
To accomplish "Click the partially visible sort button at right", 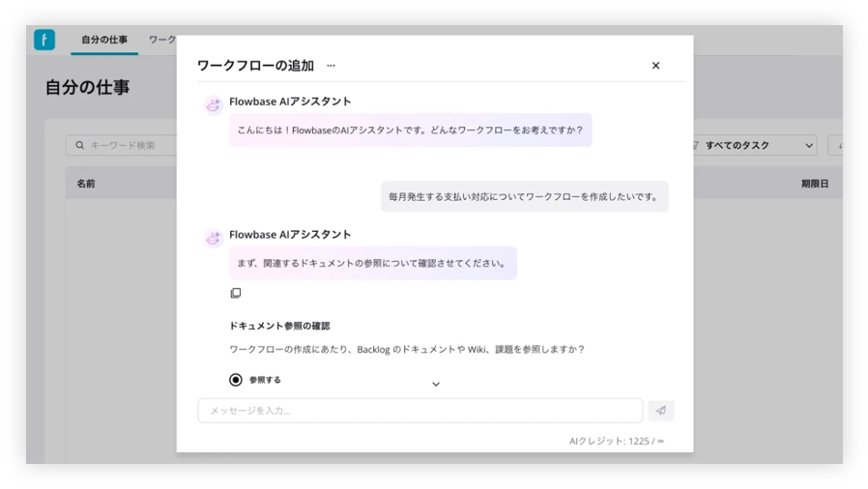I will [x=836, y=146].
